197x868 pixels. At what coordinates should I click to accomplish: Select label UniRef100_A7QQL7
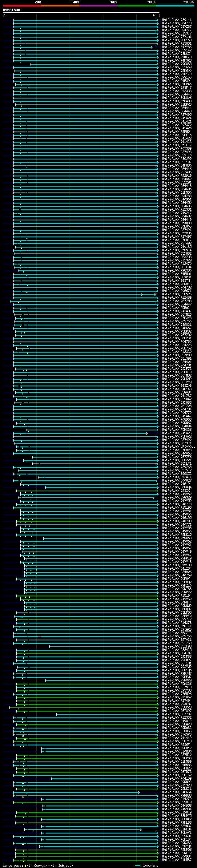coord(177,240)
